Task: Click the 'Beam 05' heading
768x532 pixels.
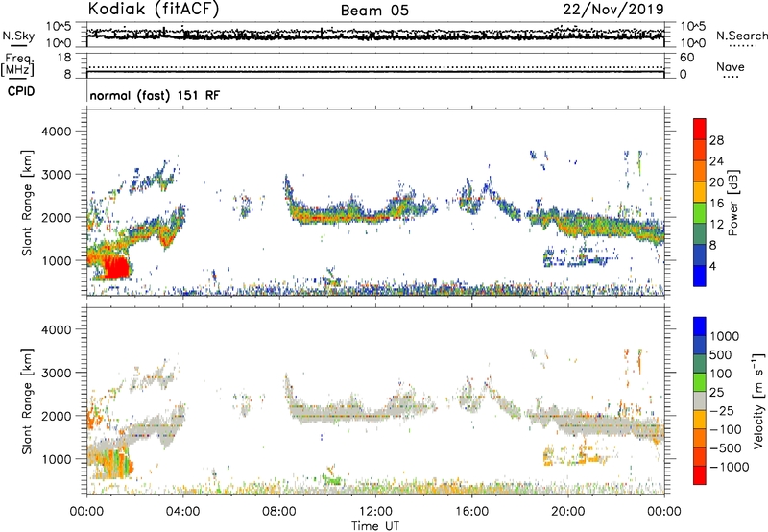Action: coord(374,11)
